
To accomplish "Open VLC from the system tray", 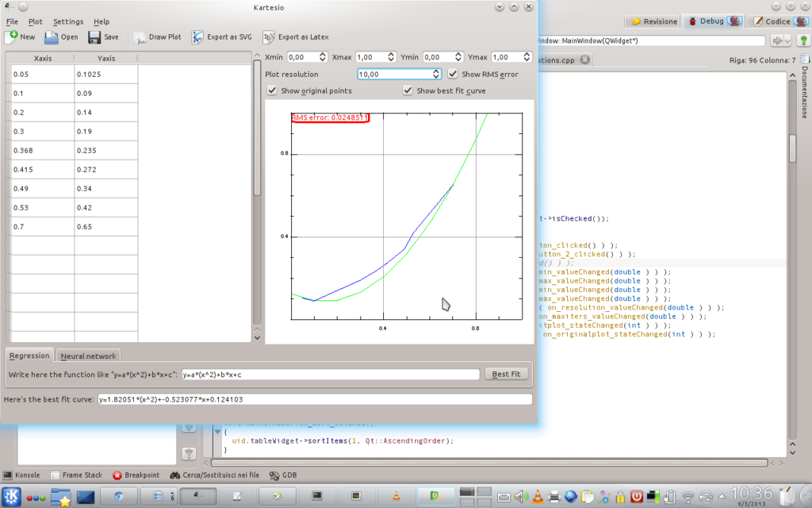I will coord(538,497).
